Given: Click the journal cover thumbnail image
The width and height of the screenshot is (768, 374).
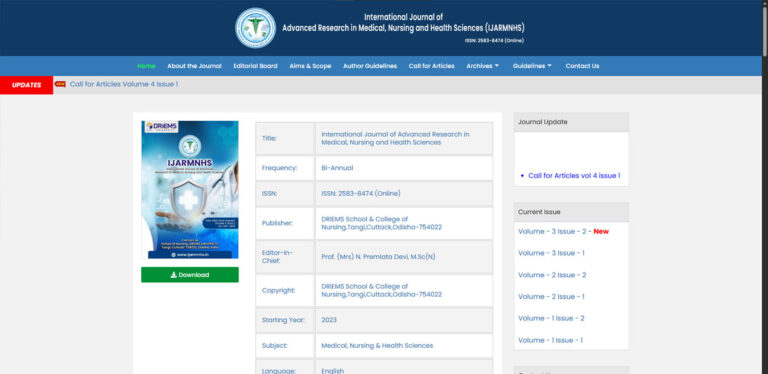Looking at the screenshot, I should click(x=190, y=189).
